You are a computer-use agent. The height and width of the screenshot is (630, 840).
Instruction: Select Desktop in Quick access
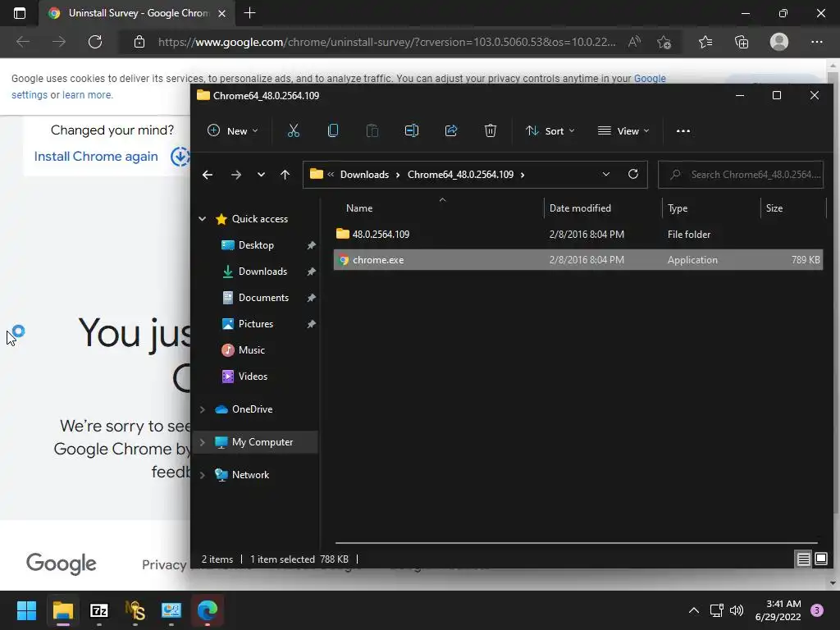[x=256, y=244]
